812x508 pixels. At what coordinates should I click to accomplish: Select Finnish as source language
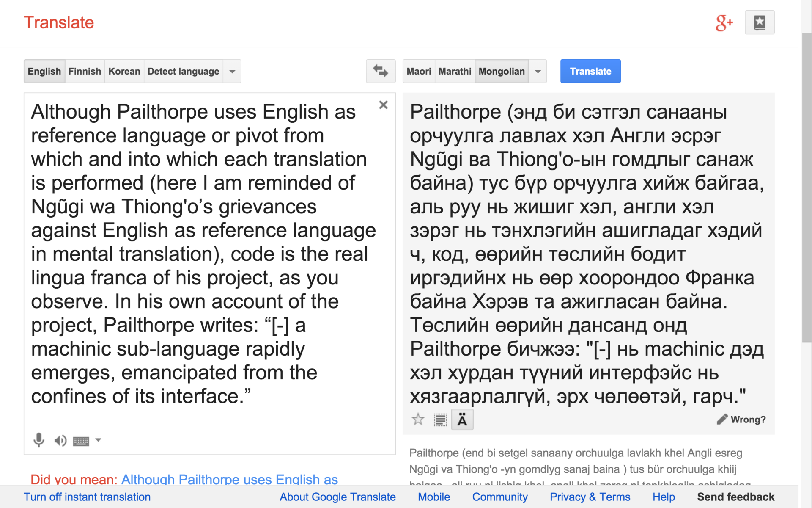85,71
